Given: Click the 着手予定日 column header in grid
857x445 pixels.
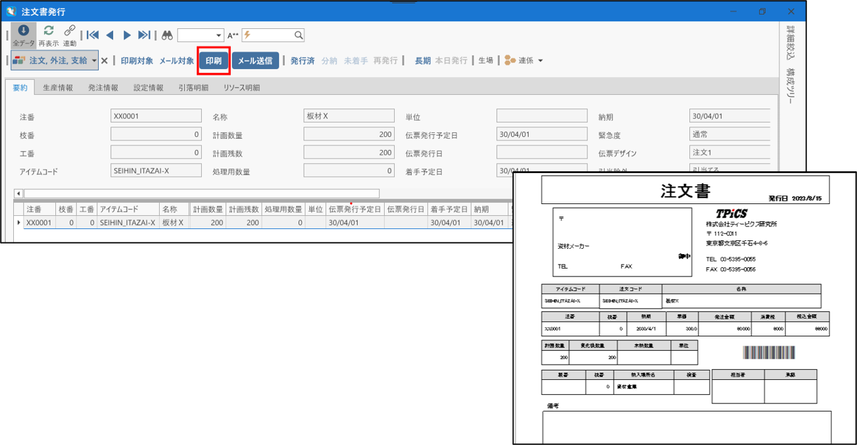Looking at the screenshot, I should [449, 209].
